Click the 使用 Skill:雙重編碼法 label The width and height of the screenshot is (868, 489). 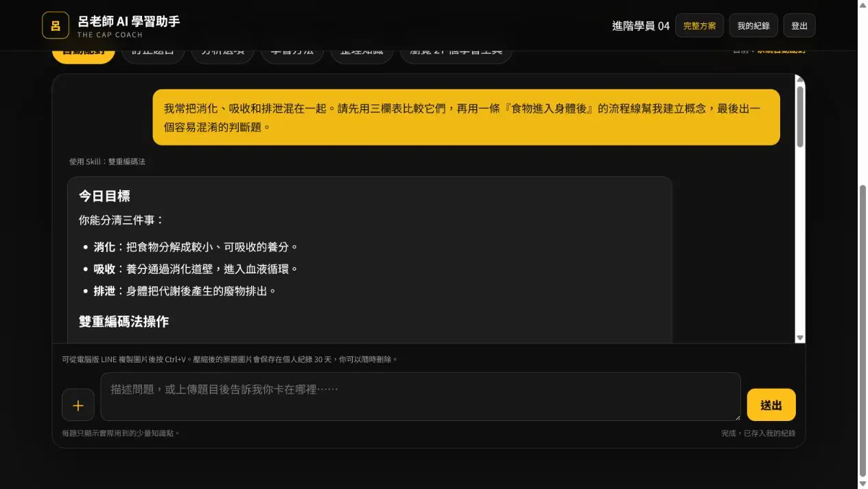click(x=107, y=162)
